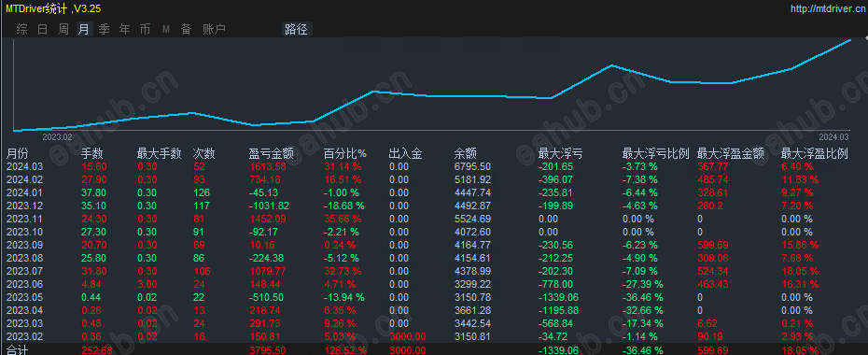Switch to the 综 summary tab
Viewport: 868px width, 355px height.
[22, 29]
